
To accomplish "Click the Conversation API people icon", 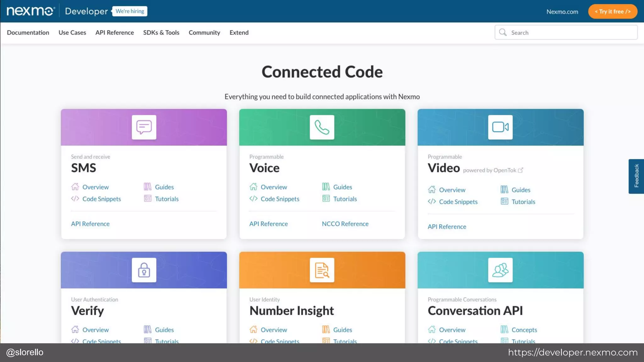I will 500,270.
